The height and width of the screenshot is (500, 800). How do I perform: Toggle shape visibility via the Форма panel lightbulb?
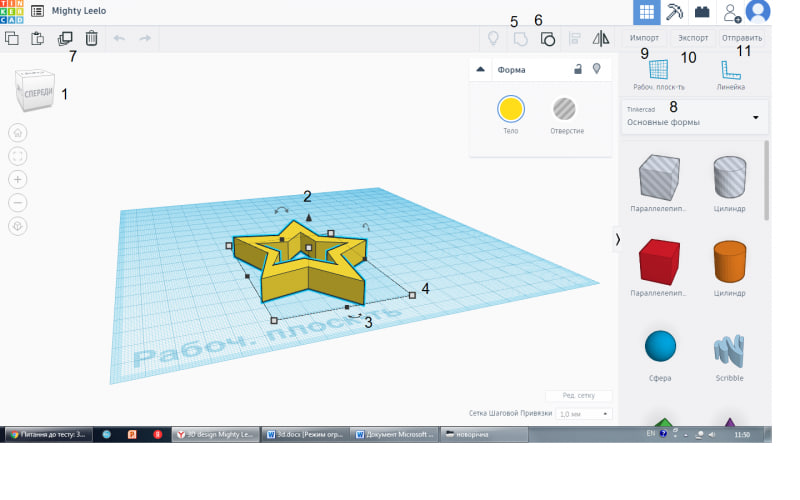[597, 70]
